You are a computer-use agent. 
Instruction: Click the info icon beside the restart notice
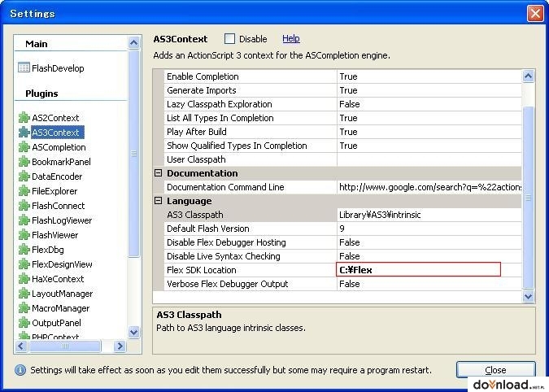(x=20, y=370)
